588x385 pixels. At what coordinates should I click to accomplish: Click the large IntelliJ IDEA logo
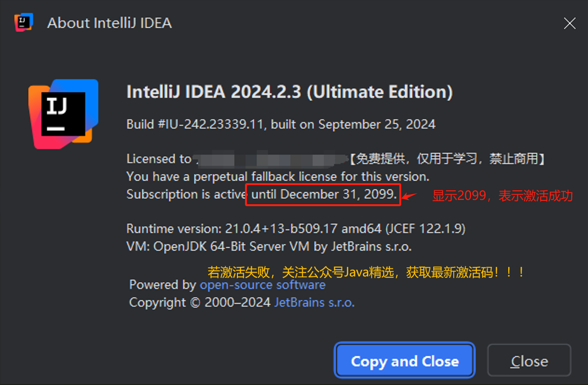coord(64,114)
